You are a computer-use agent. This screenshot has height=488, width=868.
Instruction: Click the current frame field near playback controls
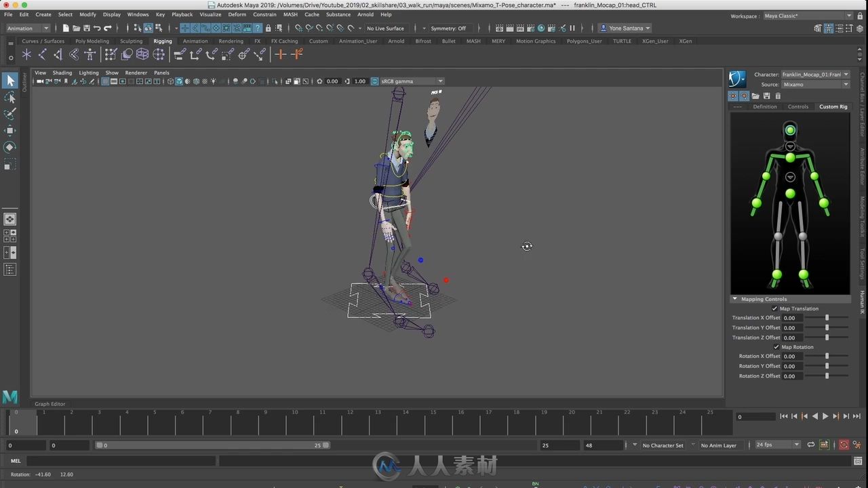[755, 417]
